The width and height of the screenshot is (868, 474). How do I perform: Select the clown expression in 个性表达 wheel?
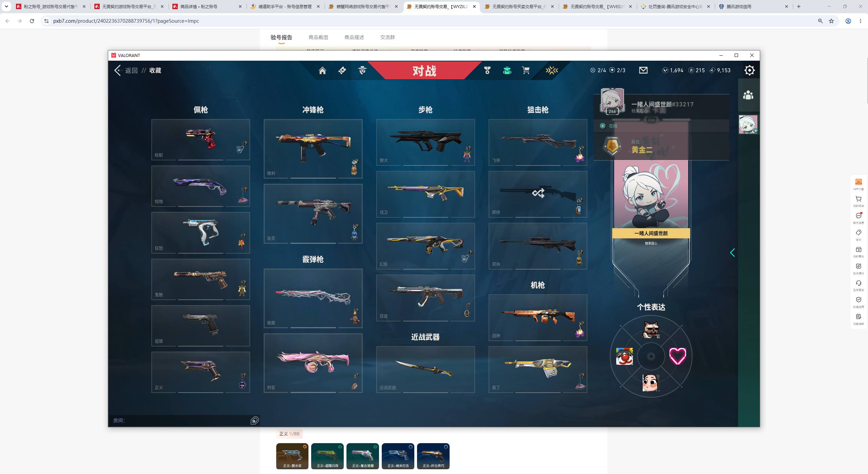point(624,356)
